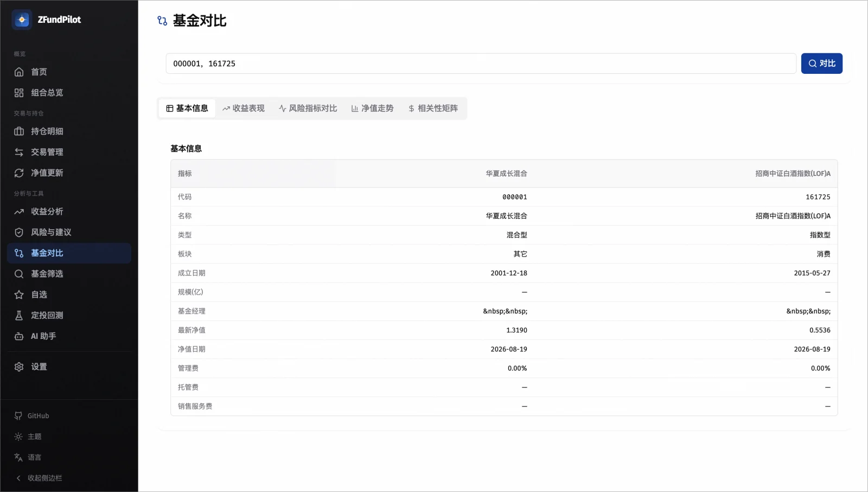Screen dimensions: 868x492
Task: Open the 相关性矩阵 tab
Action: (x=433, y=109)
